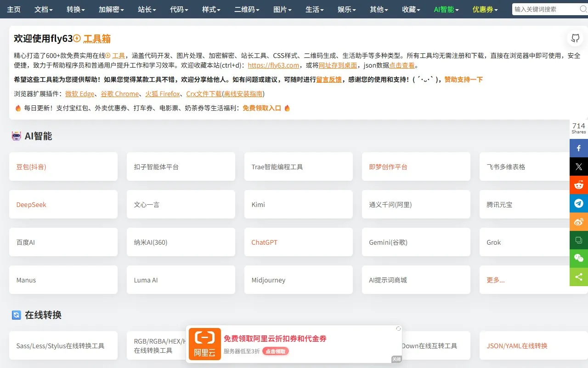Open more sharing options with the green share icon
This screenshot has width=588, height=368.
[579, 277]
